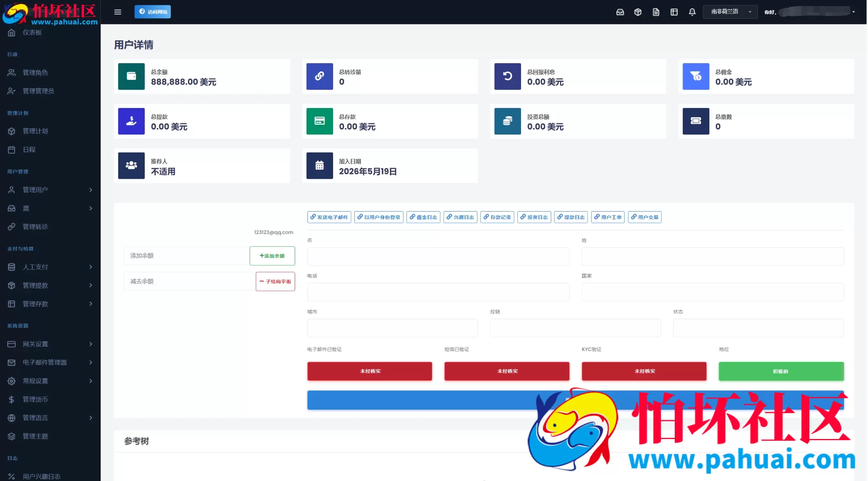The width and height of the screenshot is (868, 481).
Task: Expand the 管理语言 submenu
Action: click(91, 418)
